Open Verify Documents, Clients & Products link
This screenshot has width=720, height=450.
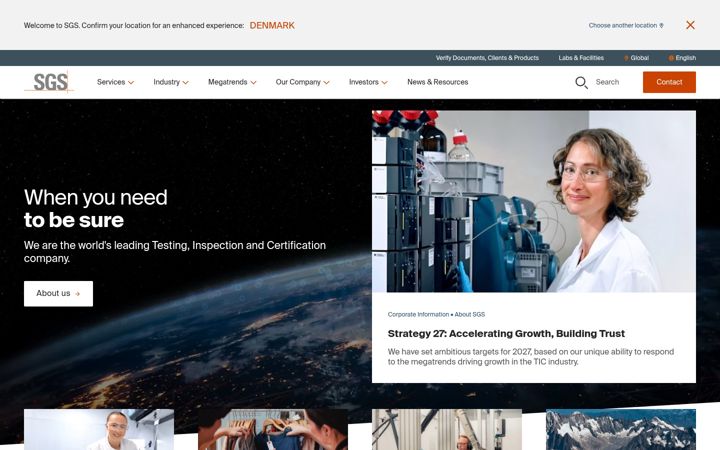click(x=487, y=58)
